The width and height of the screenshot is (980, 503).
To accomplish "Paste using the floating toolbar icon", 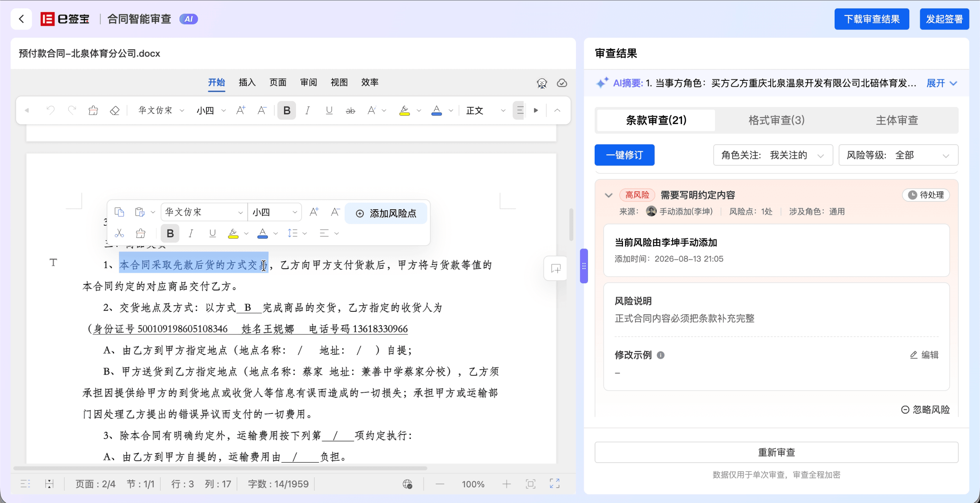I will click(x=140, y=212).
